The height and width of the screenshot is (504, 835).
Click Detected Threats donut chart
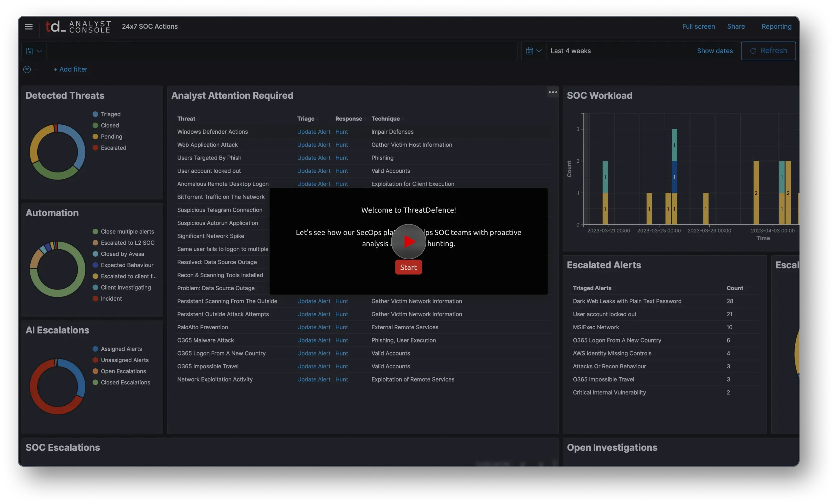57,151
